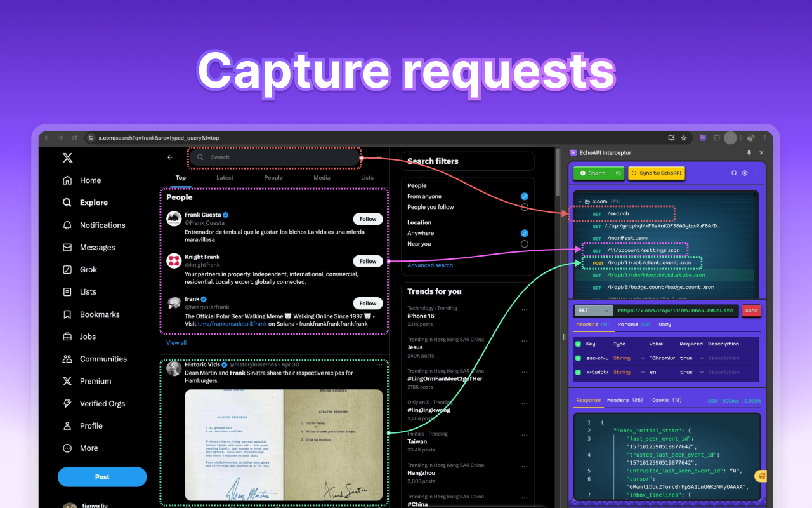This screenshot has height=508, width=812.
Task: Collapse the x.com request folder
Action: coord(580,202)
